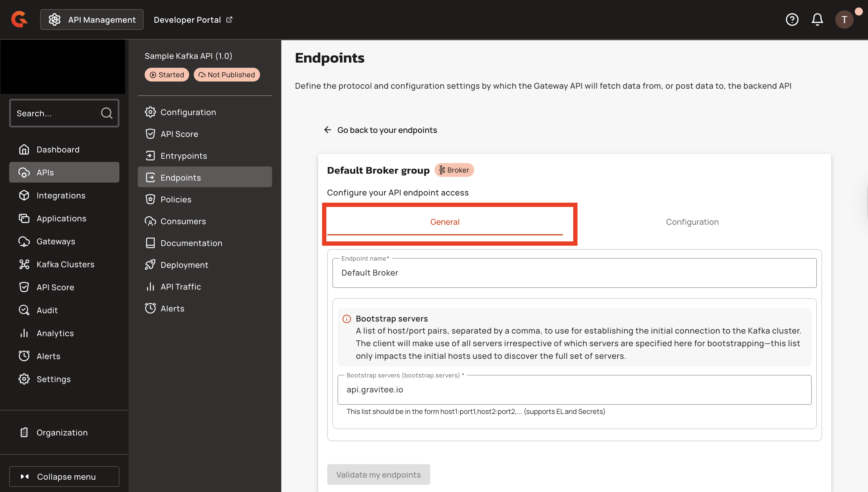Click the help question mark icon
This screenshot has width=868, height=492.
[792, 20]
